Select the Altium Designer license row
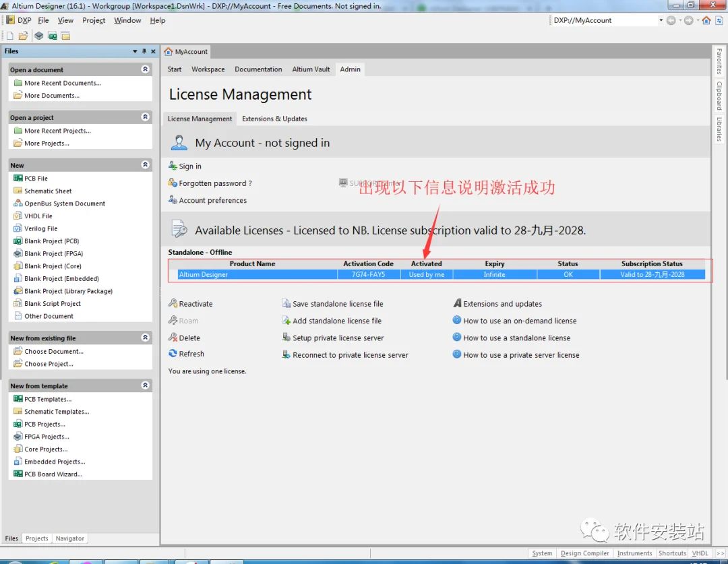728x564 pixels. click(441, 274)
